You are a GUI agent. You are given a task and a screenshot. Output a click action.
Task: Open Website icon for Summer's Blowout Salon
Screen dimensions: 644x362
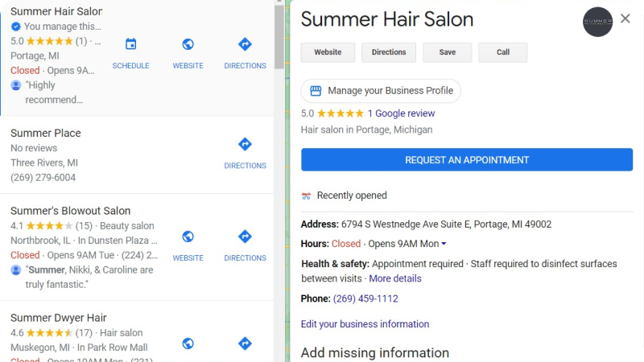(x=188, y=246)
